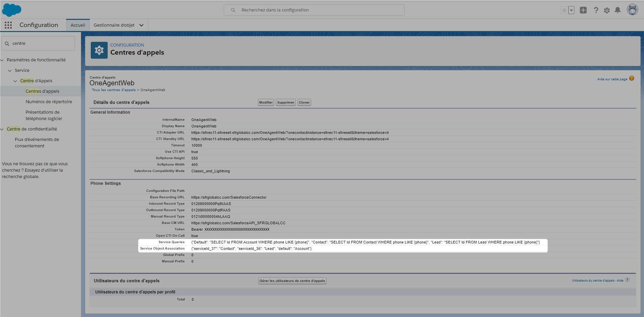The image size is (644, 317).
Task: Open the help question mark icon
Action: click(596, 10)
